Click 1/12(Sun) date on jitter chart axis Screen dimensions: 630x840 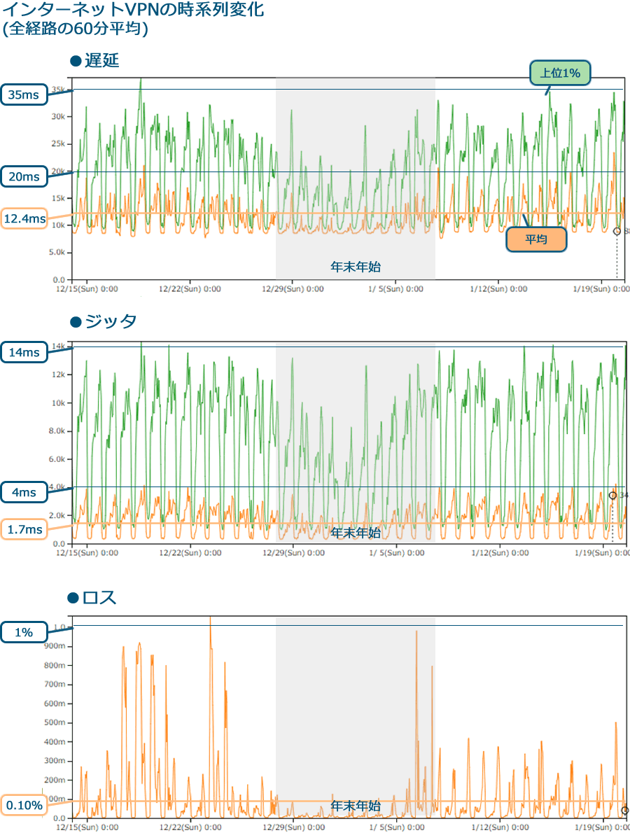[x=498, y=552]
